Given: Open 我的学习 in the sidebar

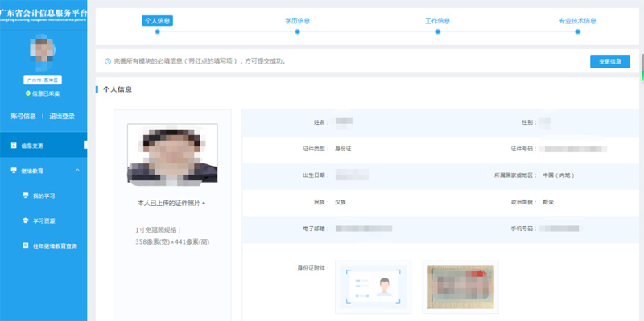Looking at the screenshot, I should [x=44, y=195].
